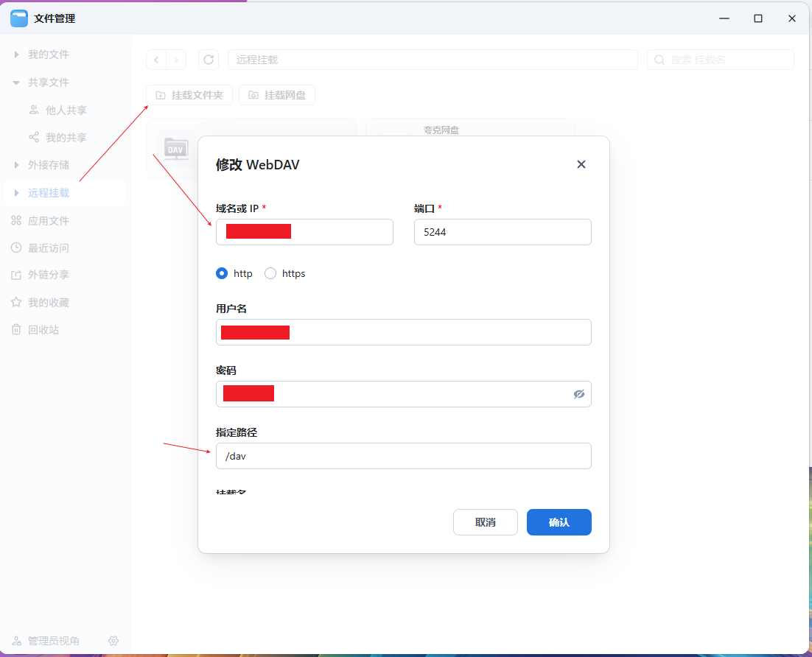The width and height of the screenshot is (812, 657).
Task: Close the 修改 WebDAV dialog with X
Action: (x=581, y=164)
